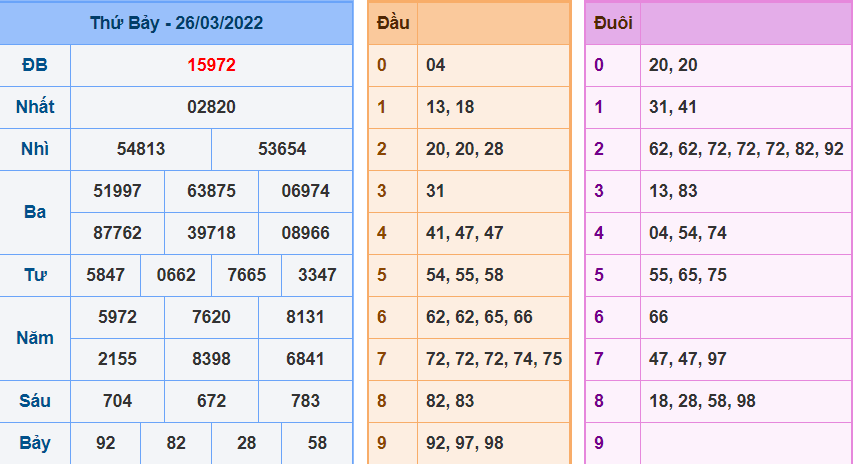The image size is (855, 464).
Task: Click Đuôi row 5 values 55, 65, 75
Action: (688, 275)
